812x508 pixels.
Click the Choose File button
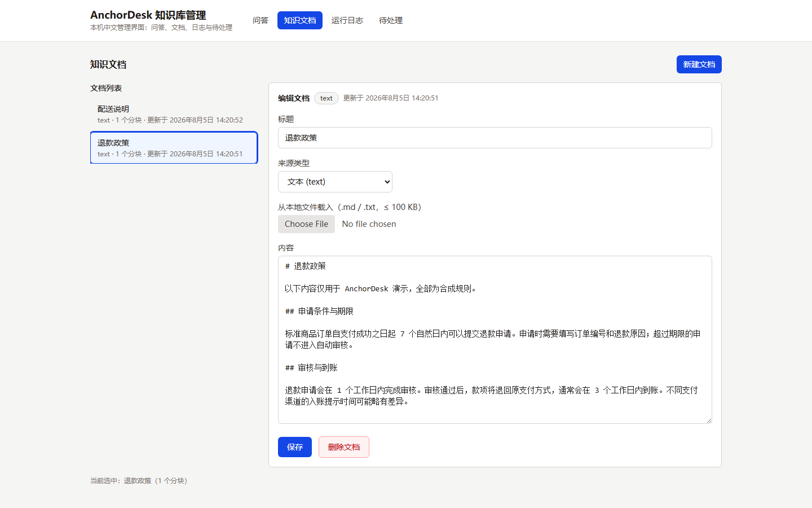point(306,224)
